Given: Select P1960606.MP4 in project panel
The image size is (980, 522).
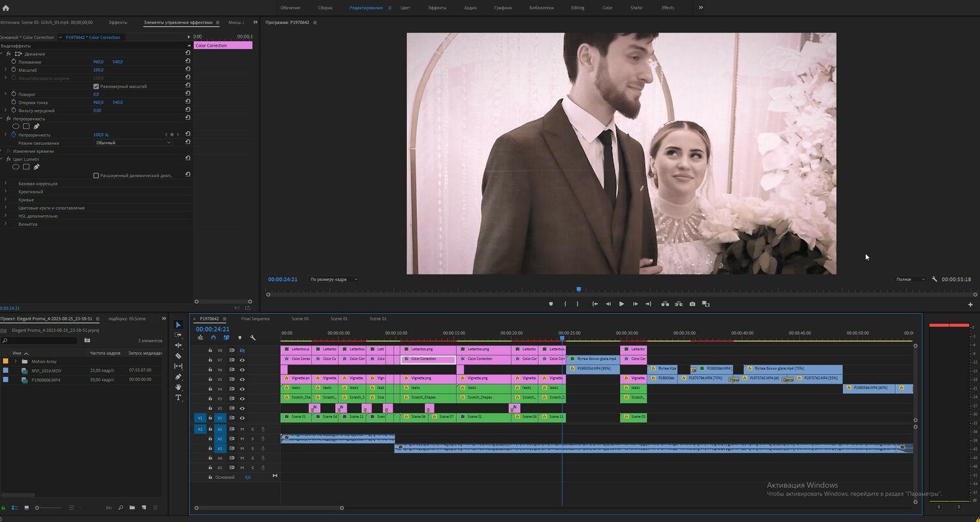Looking at the screenshot, I should point(46,379).
